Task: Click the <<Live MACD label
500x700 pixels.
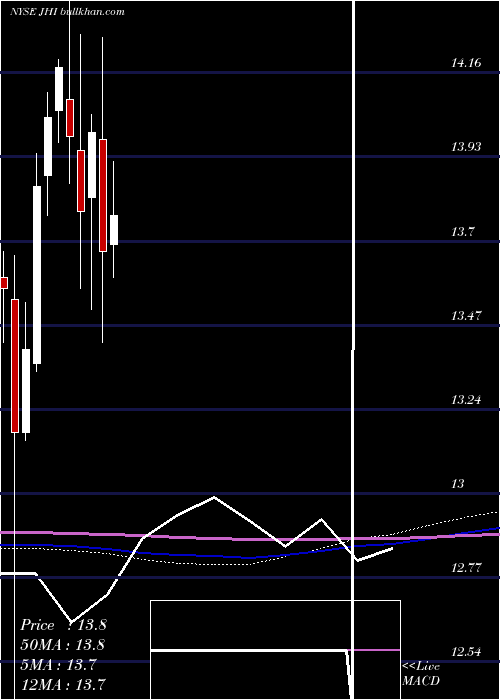Action: (x=421, y=673)
